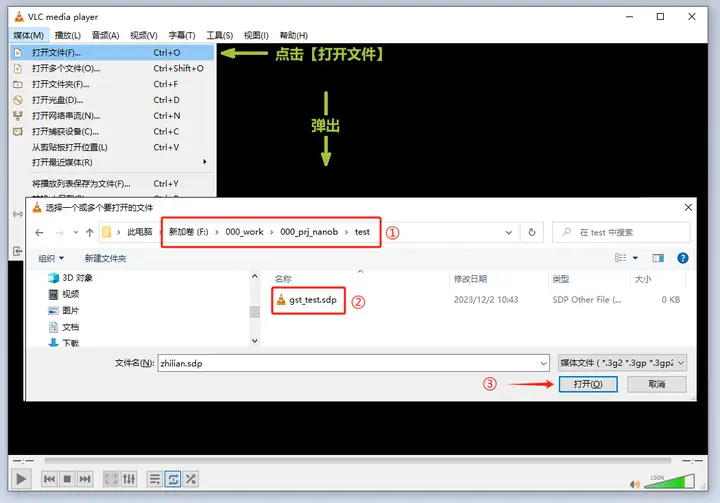Select 图片 in navigation pane

pos(64,311)
